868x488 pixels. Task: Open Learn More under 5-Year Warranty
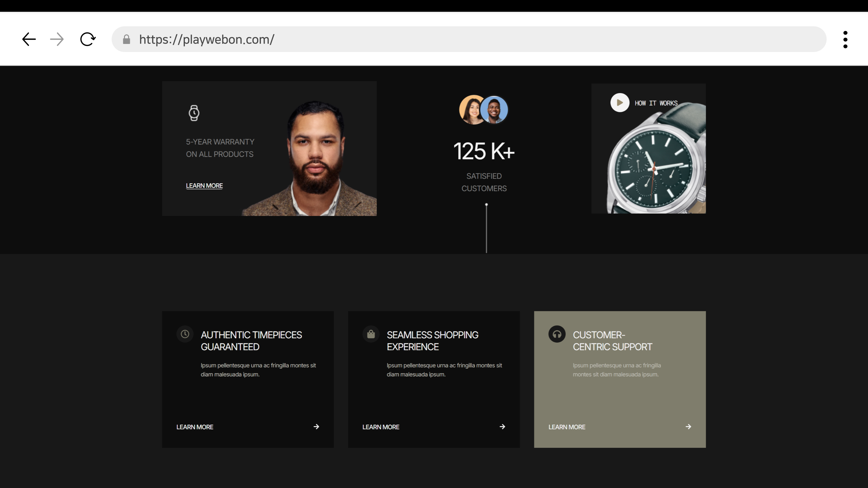coord(204,186)
